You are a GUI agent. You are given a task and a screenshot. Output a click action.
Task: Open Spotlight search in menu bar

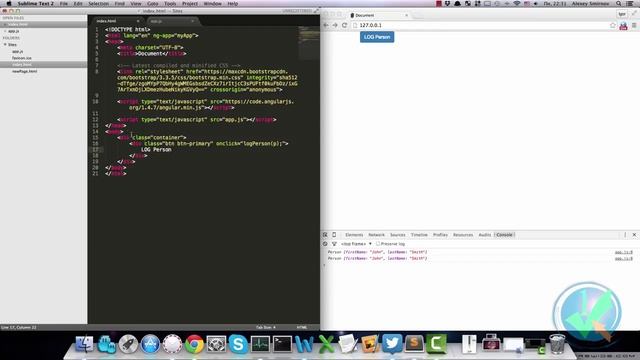(619, 4)
